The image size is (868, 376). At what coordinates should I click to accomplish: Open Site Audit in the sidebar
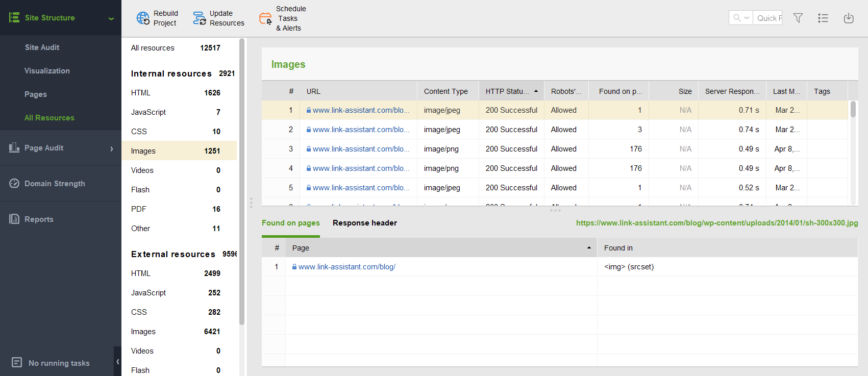click(42, 47)
